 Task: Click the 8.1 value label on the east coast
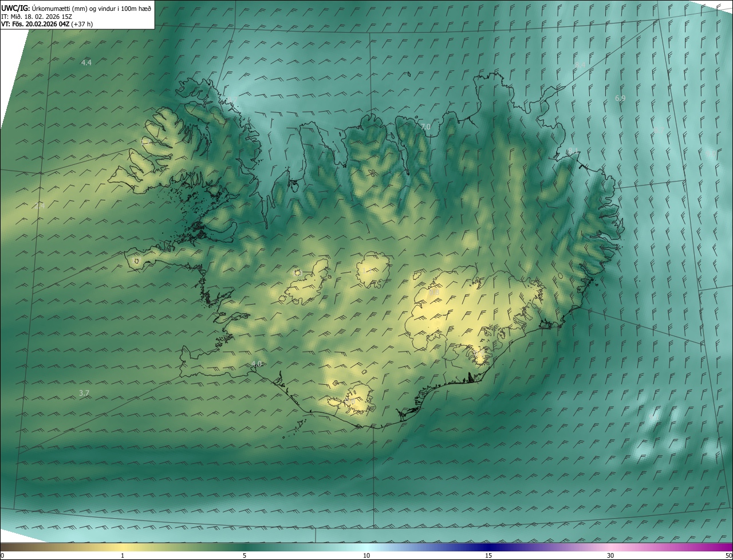(x=573, y=151)
